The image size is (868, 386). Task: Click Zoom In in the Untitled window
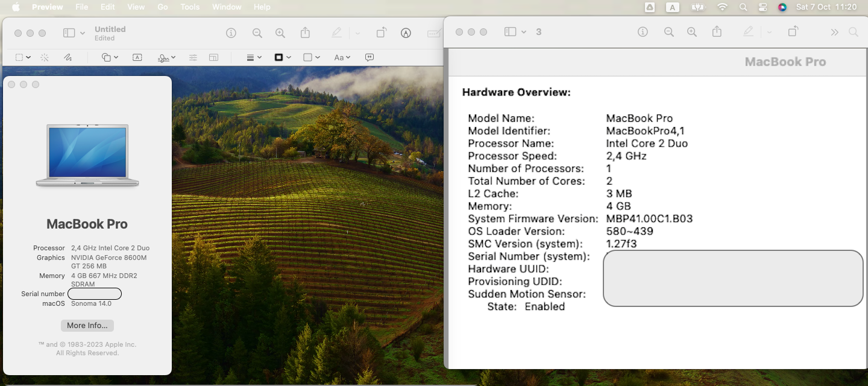point(280,33)
